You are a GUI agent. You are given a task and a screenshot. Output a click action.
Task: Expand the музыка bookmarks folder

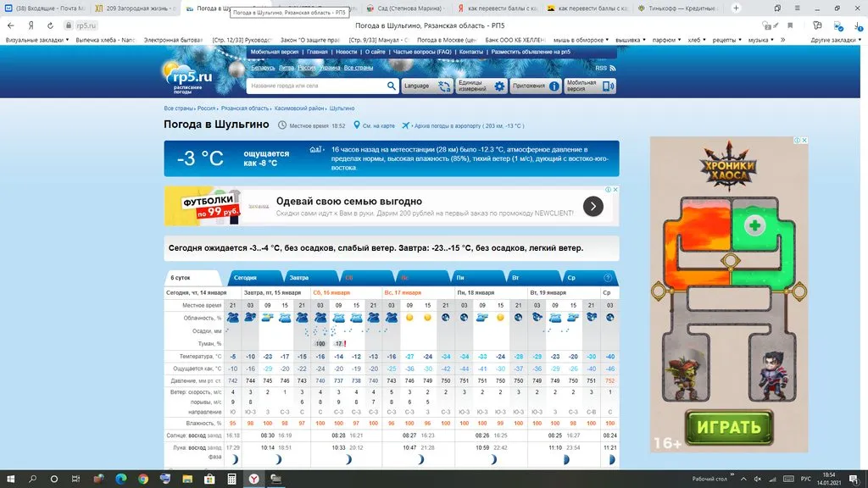(x=761, y=40)
